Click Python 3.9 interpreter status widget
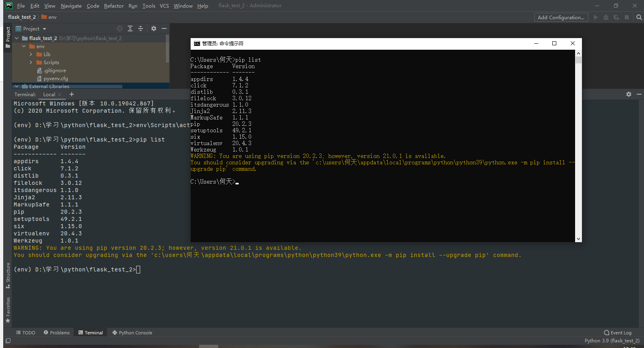The height and width of the screenshot is (348, 644). (612, 341)
